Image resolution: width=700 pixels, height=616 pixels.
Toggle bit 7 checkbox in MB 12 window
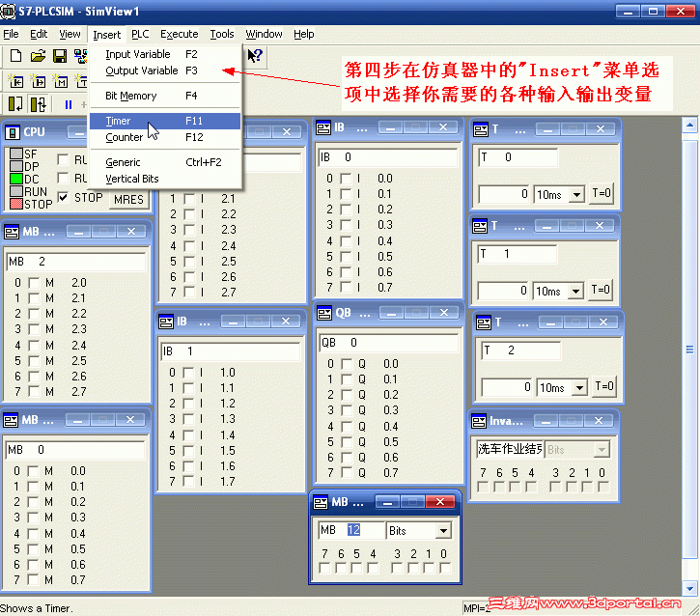point(325,569)
